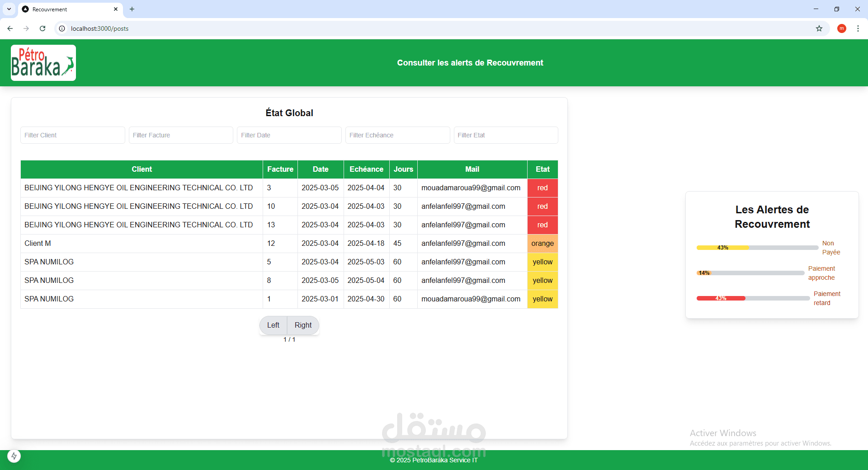The height and width of the screenshot is (470, 868).
Task: Click the Non Payée progress bar
Action: point(757,248)
